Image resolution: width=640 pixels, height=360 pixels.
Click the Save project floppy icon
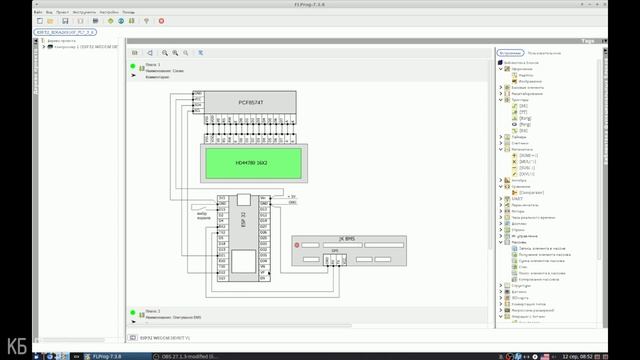[x=65, y=21]
